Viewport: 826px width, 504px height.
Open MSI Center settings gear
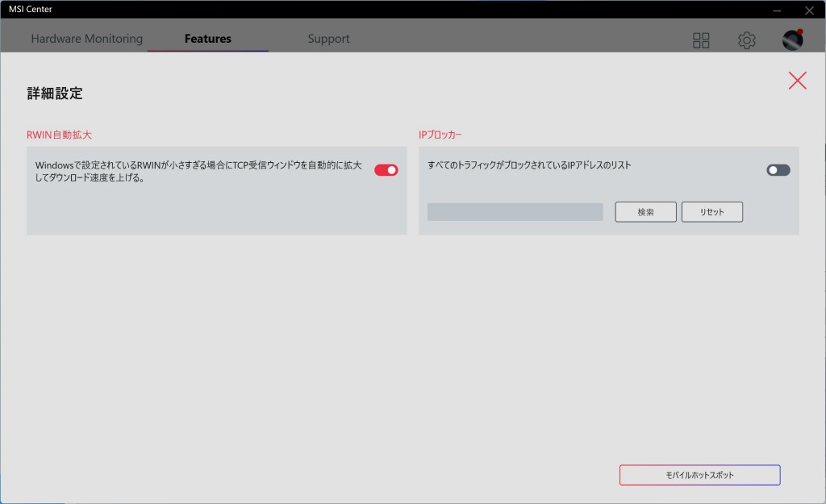click(747, 40)
